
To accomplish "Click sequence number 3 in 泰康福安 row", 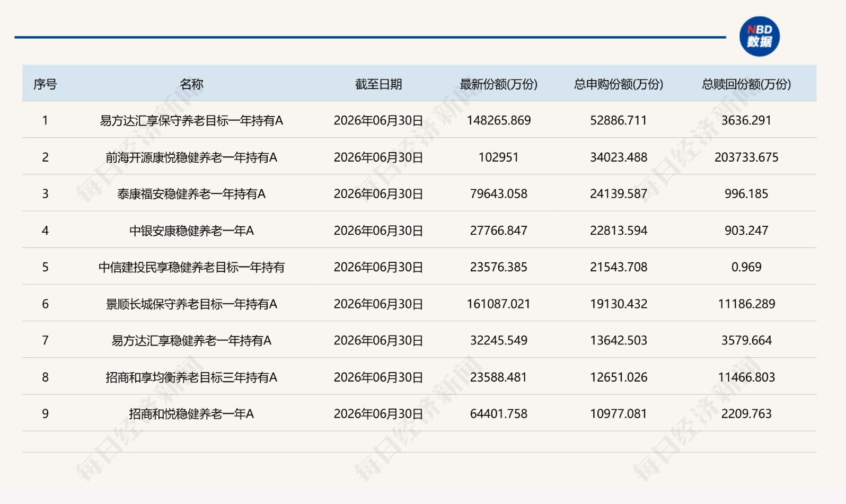I will (x=45, y=194).
